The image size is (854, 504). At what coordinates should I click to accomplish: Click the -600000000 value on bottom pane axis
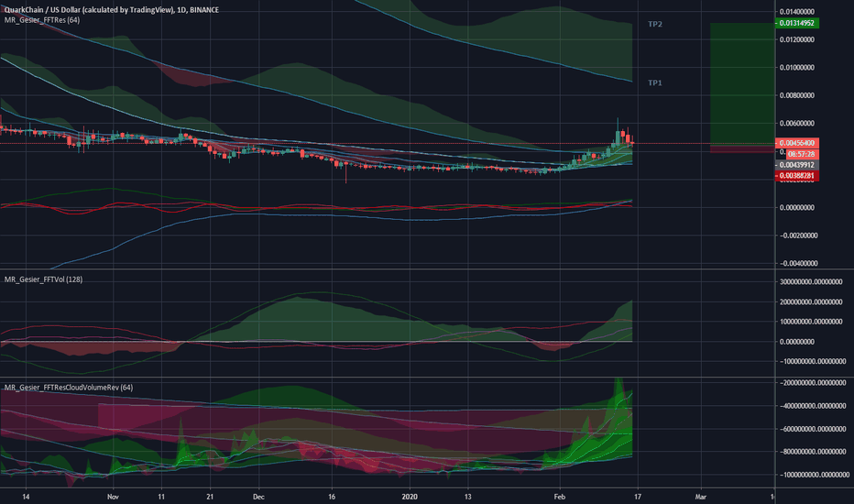tap(812, 429)
